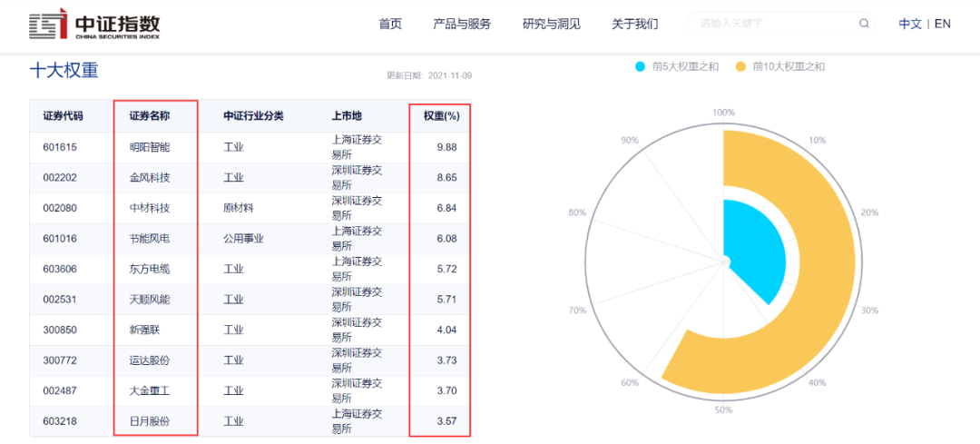Expand the 研究与洞见 menu
The width and height of the screenshot is (980, 444).
click(x=552, y=25)
